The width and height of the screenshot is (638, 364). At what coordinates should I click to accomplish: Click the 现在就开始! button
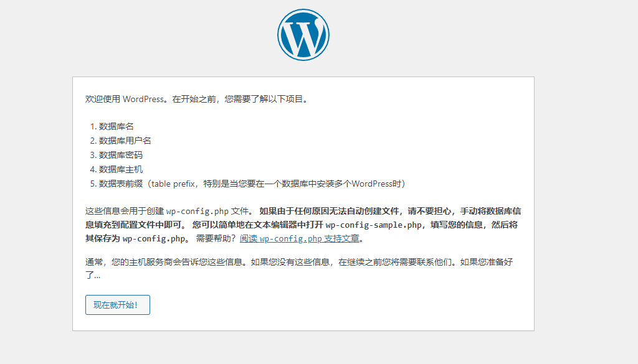[117, 304]
